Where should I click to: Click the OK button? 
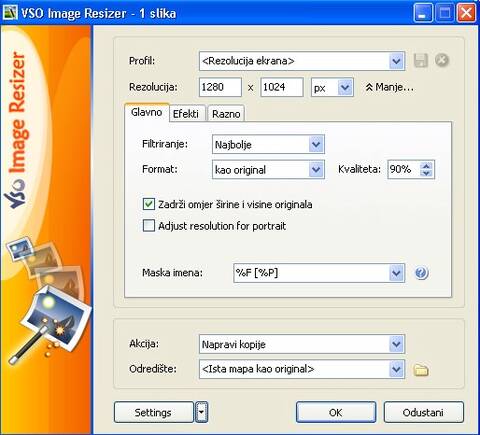pyautogui.click(x=336, y=412)
